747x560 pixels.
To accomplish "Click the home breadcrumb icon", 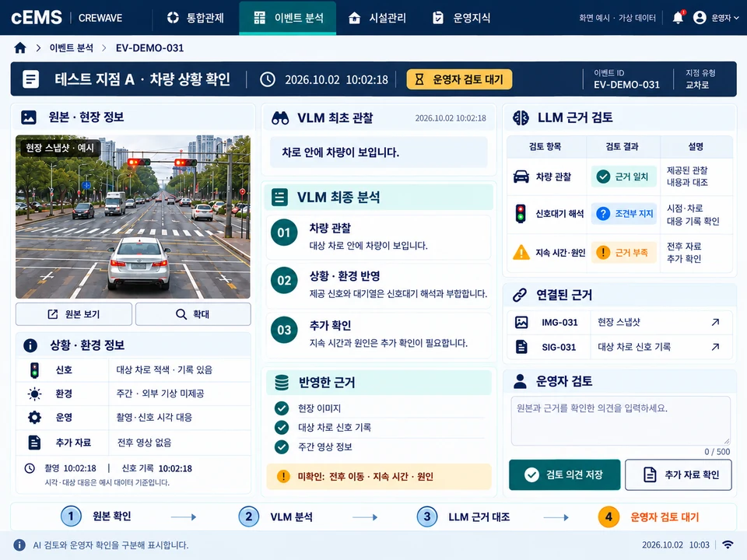I will [20, 47].
